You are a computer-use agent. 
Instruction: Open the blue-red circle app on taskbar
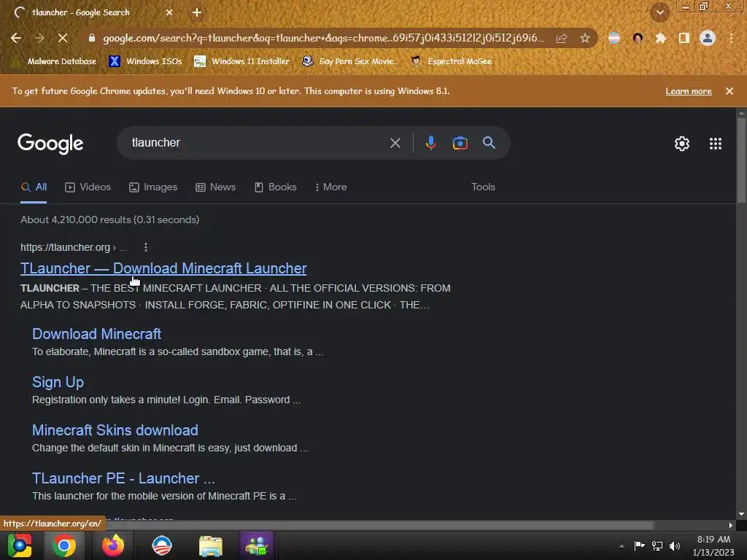pos(161,545)
